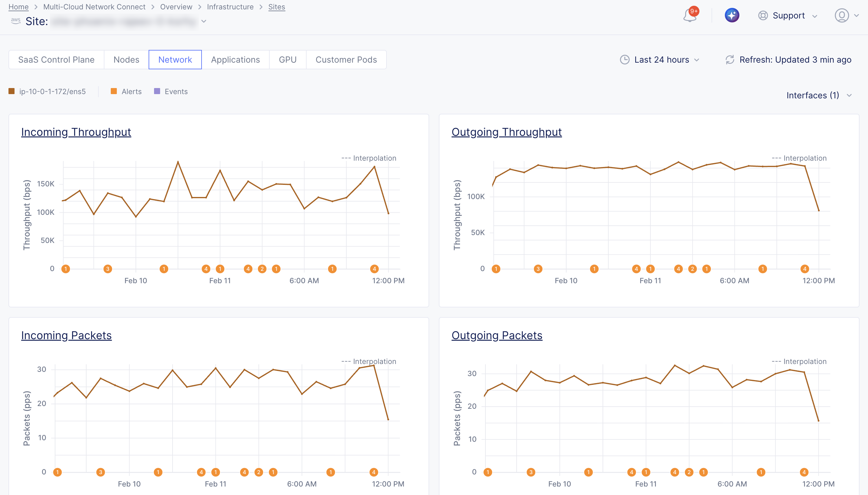868x495 pixels.
Task: Open the Support help icon
Action: click(763, 16)
